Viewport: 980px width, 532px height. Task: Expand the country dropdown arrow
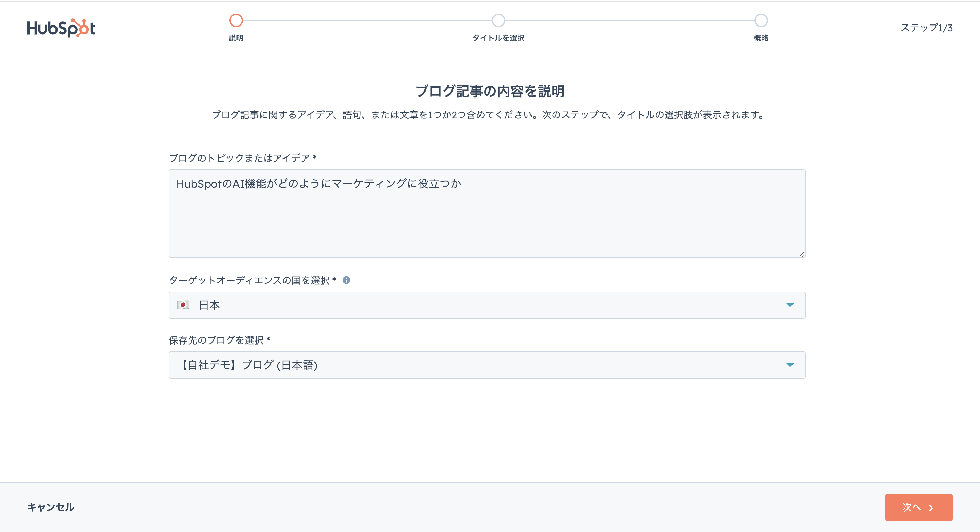790,305
